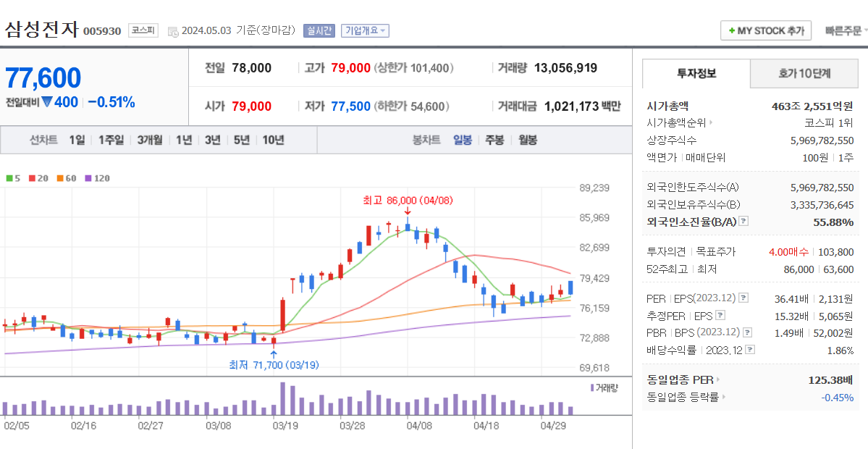Select the 월봉 candlestick chart
The width and height of the screenshot is (868, 449).
pyautogui.click(x=528, y=140)
